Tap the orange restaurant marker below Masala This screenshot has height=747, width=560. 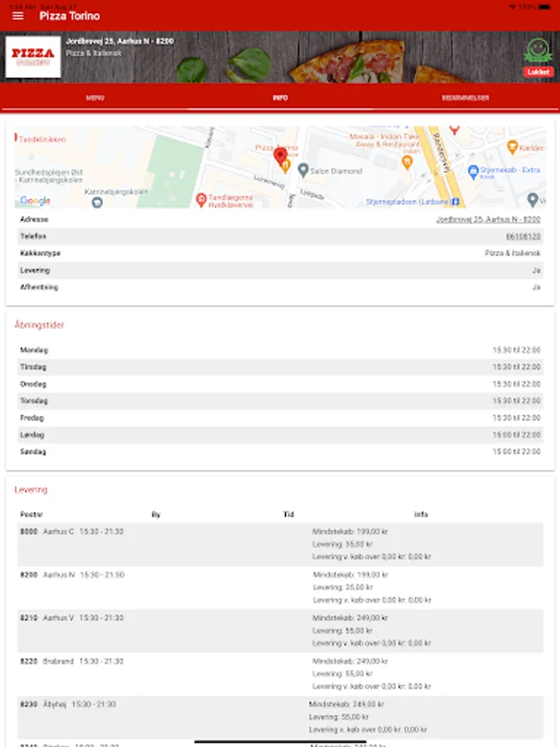coord(407,163)
